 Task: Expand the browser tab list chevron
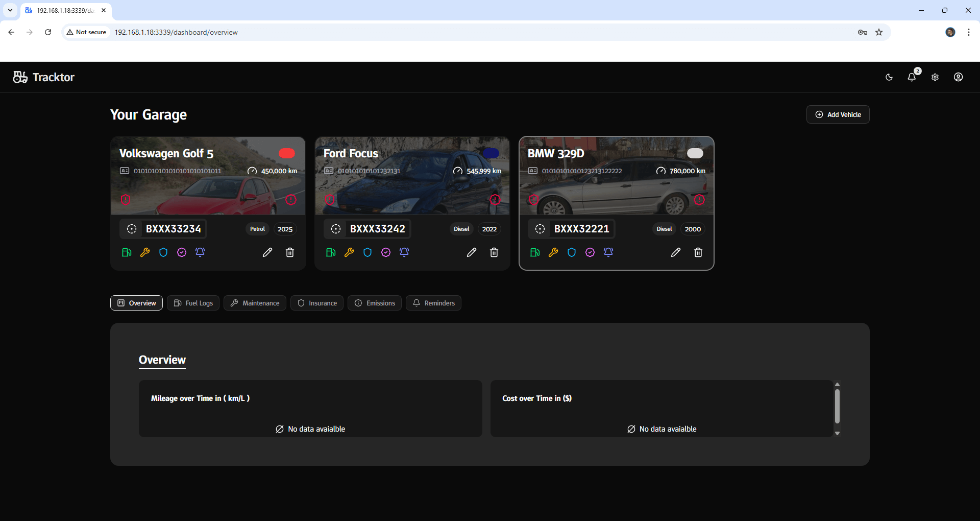[x=10, y=10]
